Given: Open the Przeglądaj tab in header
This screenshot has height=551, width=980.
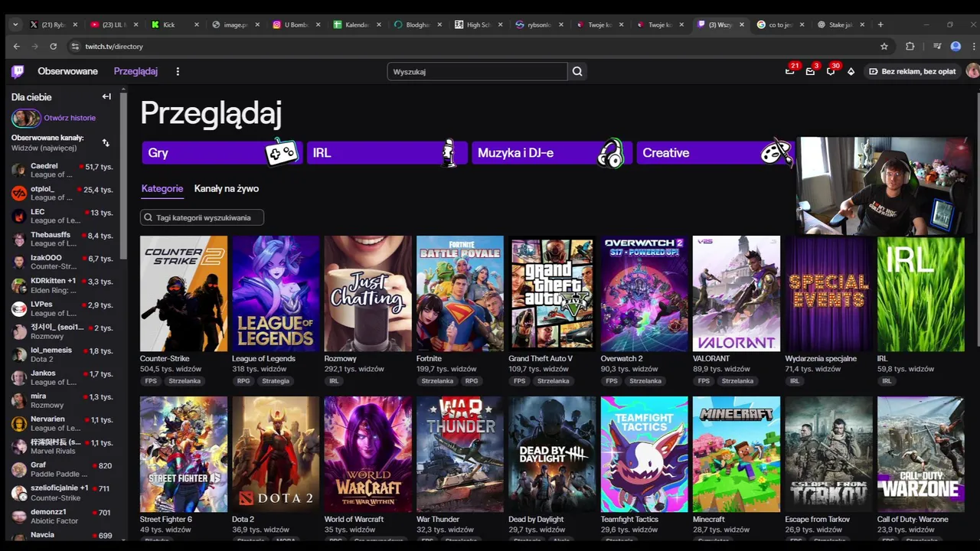Looking at the screenshot, I should (x=136, y=71).
